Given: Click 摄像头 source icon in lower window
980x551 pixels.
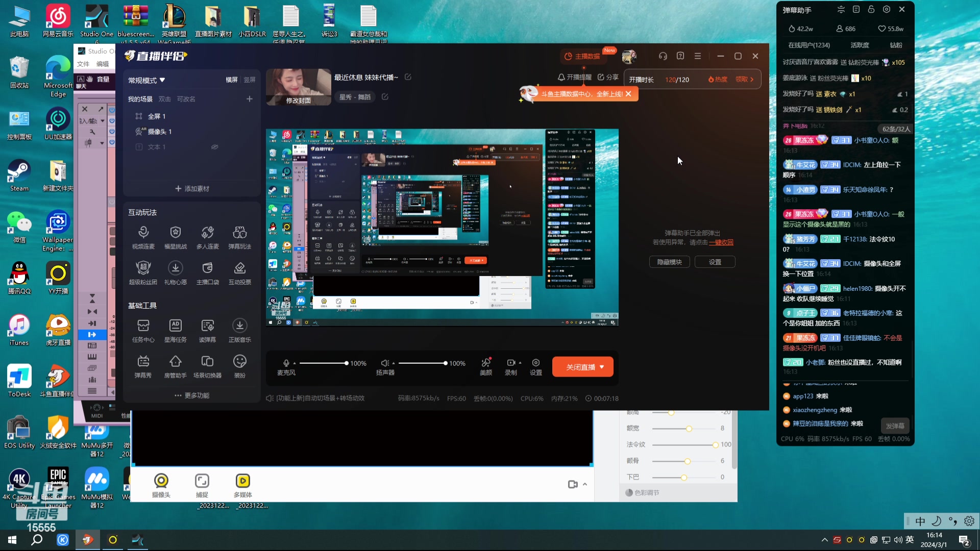Looking at the screenshot, I should tap(161, 485).
